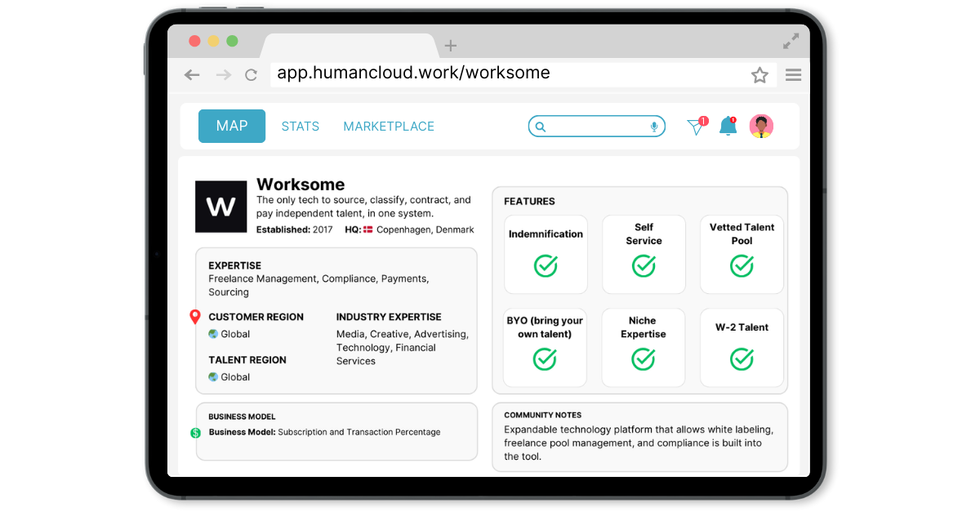Image resolution: width=980 pixels, height=512 pixels.
Task: Click the red location pin icon
Action: (x=195, y=317)
